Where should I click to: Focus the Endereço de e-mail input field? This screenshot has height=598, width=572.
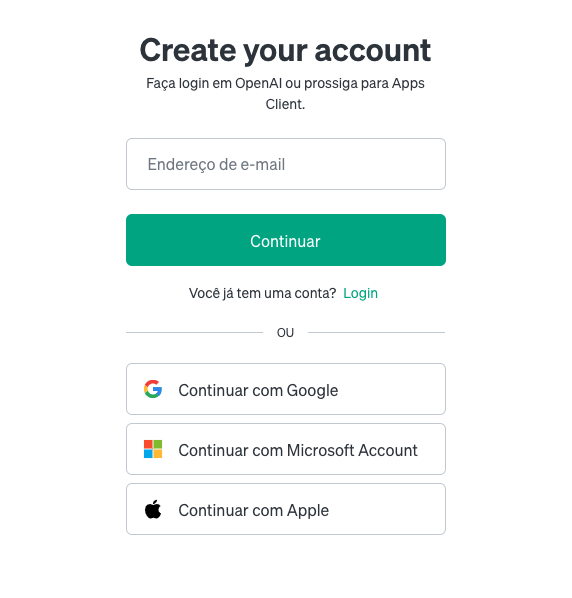pyautogui.click(x=286, y=164)
